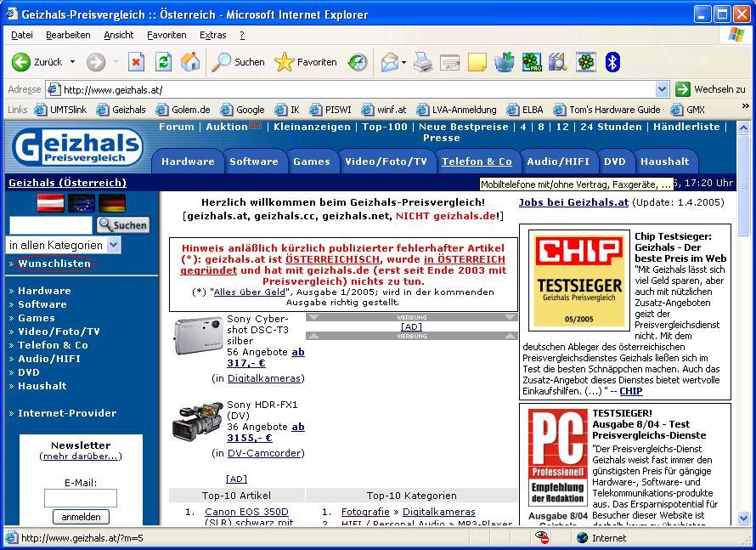
Task: Open the Favoriten menu
Action: (x=166, y=35)
